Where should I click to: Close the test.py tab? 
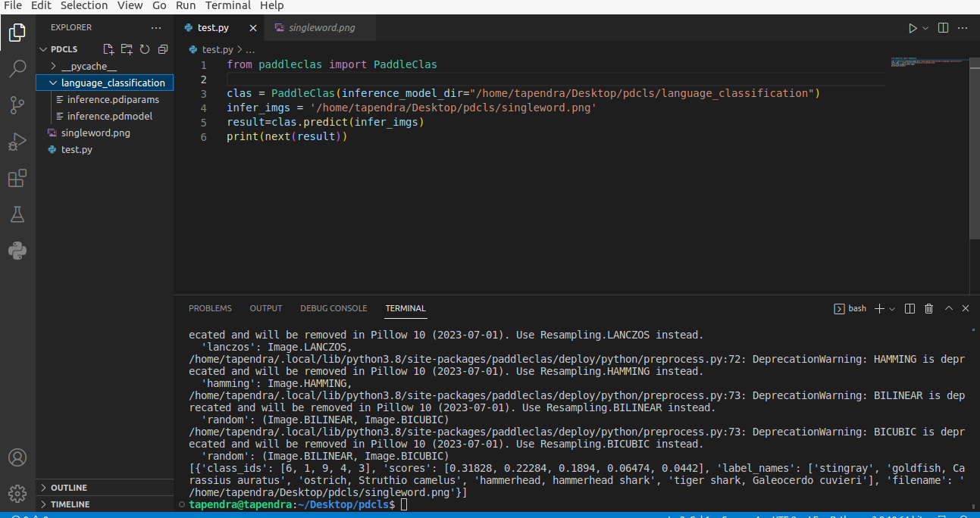click(253, 28)
